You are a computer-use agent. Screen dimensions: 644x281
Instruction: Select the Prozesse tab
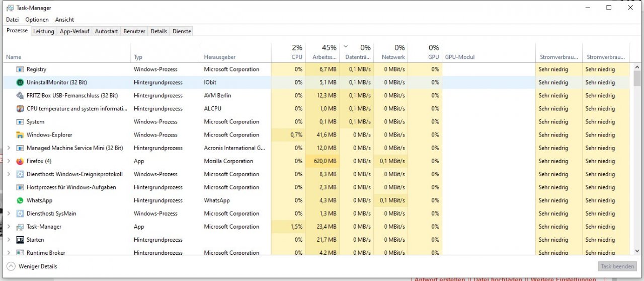tap(17, 31)
